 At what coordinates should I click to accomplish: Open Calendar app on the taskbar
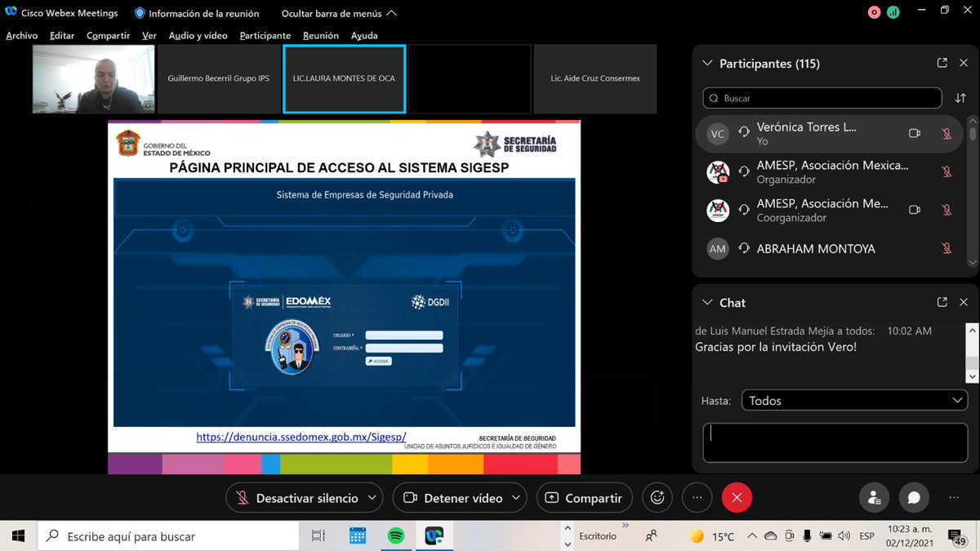357,536
